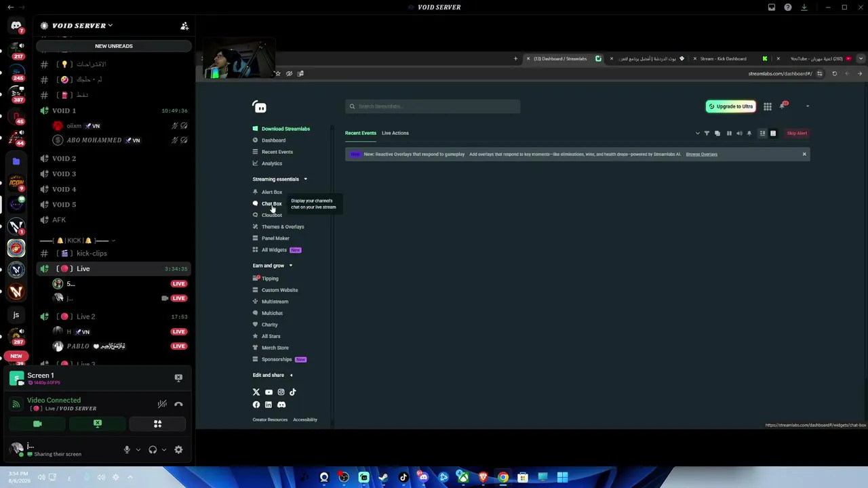Screen dimensions: 868x488
Task: Open the Windows Start button
Action: point(562,477)
